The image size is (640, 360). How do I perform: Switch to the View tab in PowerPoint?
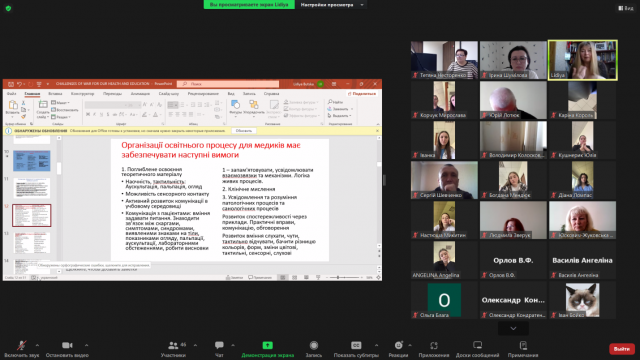coord(231,94)
